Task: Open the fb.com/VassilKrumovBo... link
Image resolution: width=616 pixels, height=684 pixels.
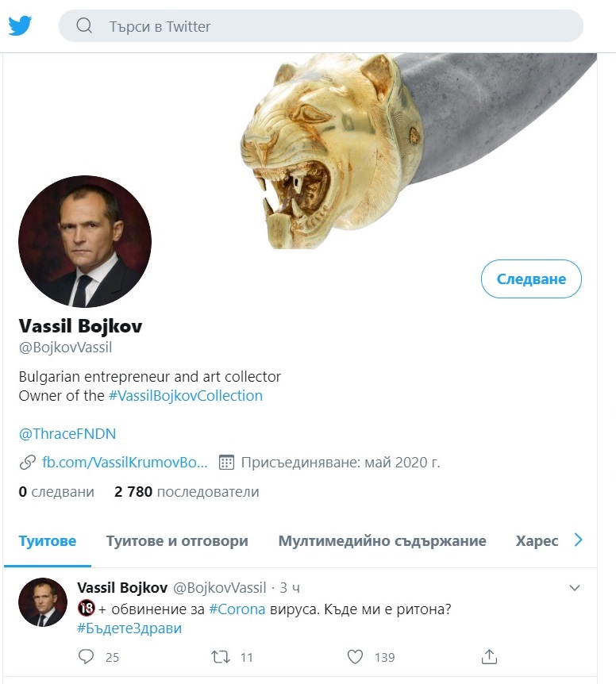Action: 125,463
